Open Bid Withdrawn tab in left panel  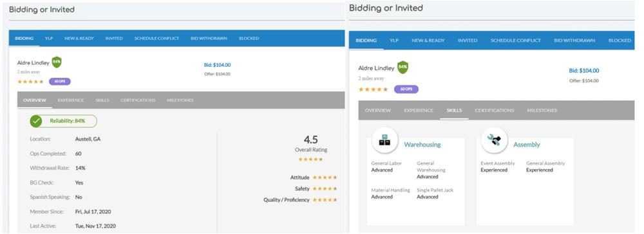click(209, 38)
